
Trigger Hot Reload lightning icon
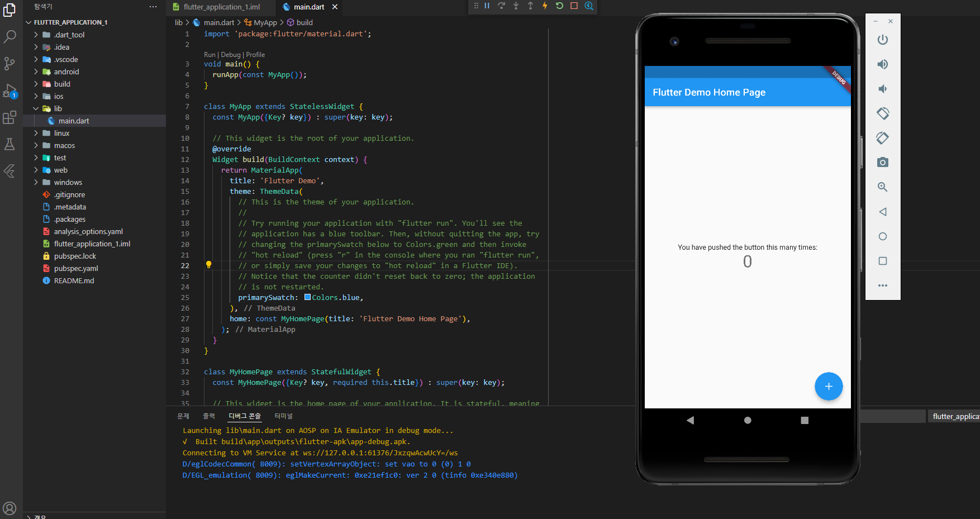coord(545,6)
